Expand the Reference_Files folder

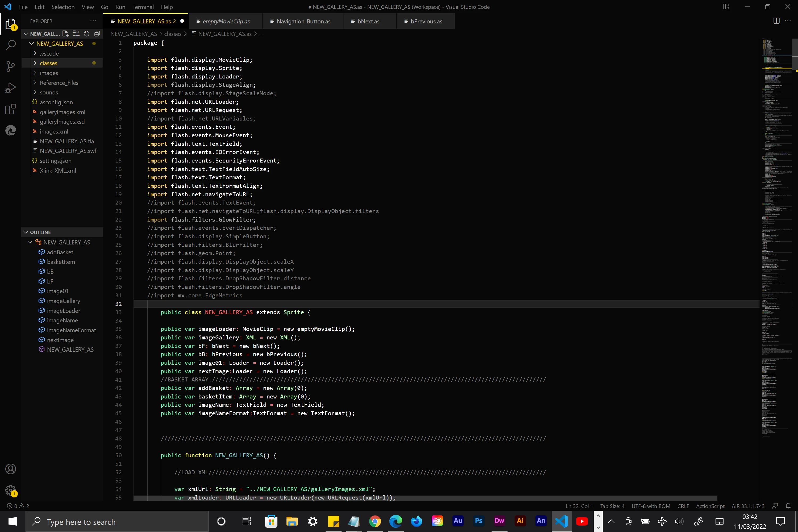59,83
